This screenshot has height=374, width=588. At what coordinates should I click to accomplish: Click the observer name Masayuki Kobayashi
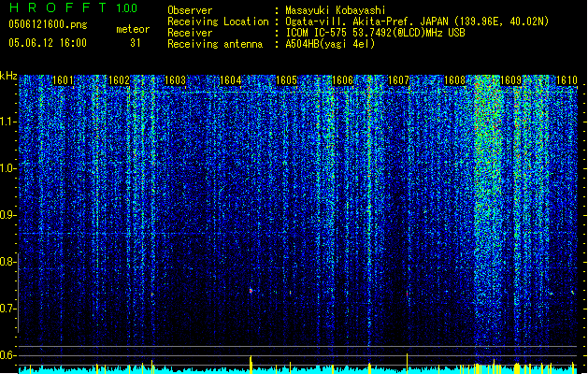[x=336, y=10]
